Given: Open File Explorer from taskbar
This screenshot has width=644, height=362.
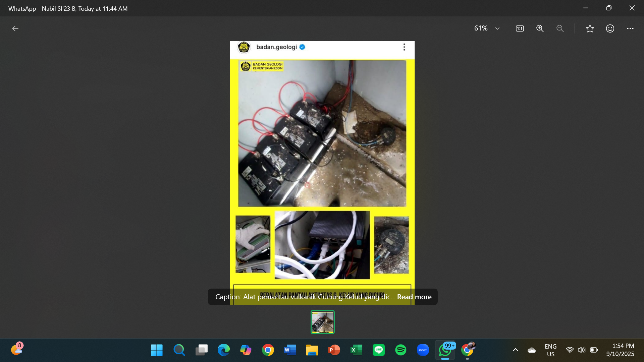Looking at the screenshot, I should (x=312, y=350).
